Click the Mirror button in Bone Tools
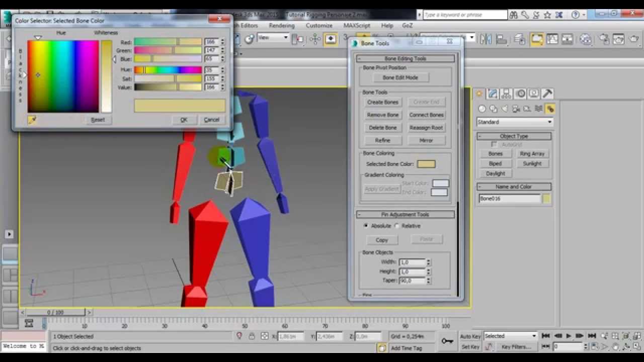 [426, 140]
